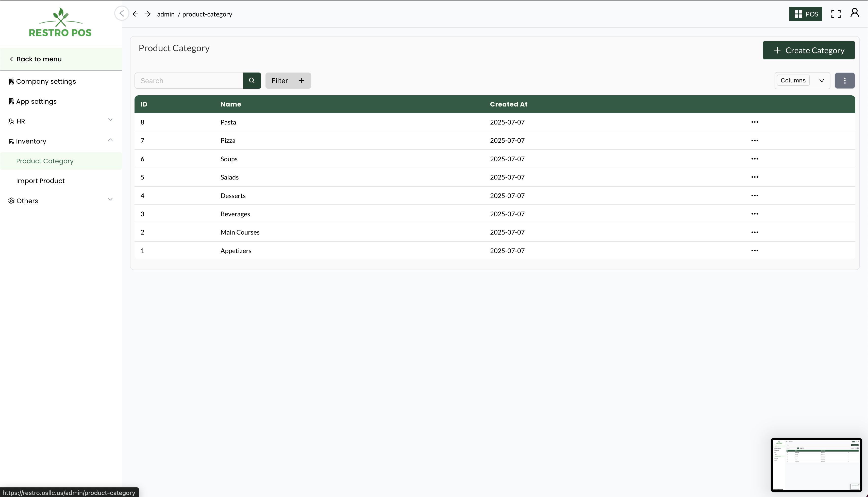The width and height of the screenshot is (868, 497).
Task: Toggle fullscreen mode icon
Action: [836, 14]
